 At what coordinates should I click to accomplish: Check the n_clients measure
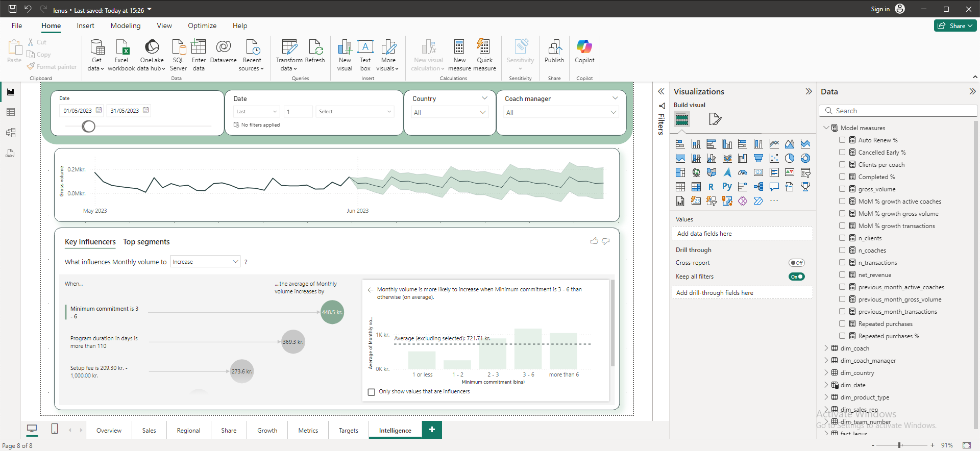tap(842, 238)
